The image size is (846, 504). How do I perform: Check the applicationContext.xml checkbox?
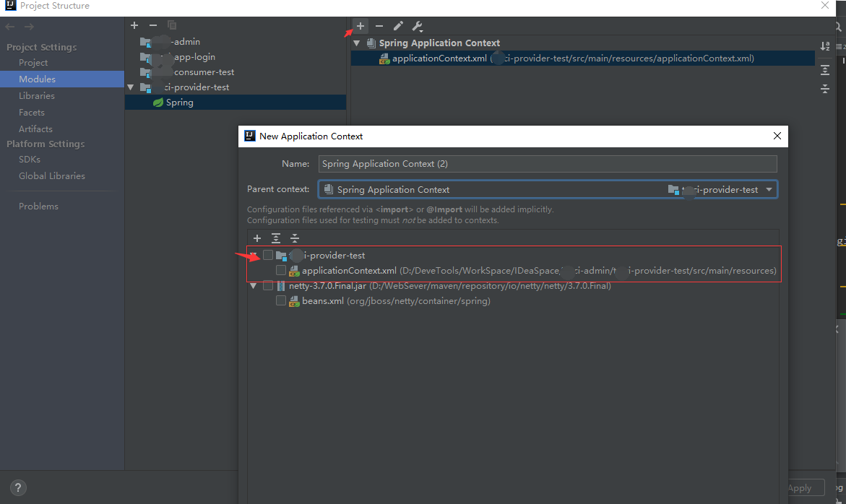281,270
